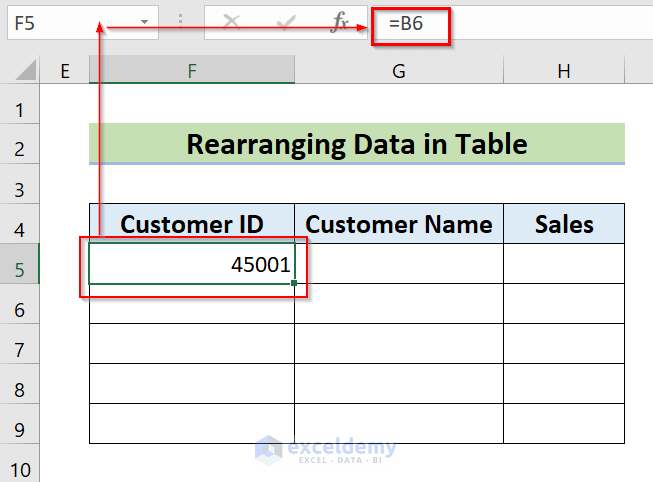Click the Rearranging Data in Table title
This screenshot has height=482, width=653.
pos(356,144)
